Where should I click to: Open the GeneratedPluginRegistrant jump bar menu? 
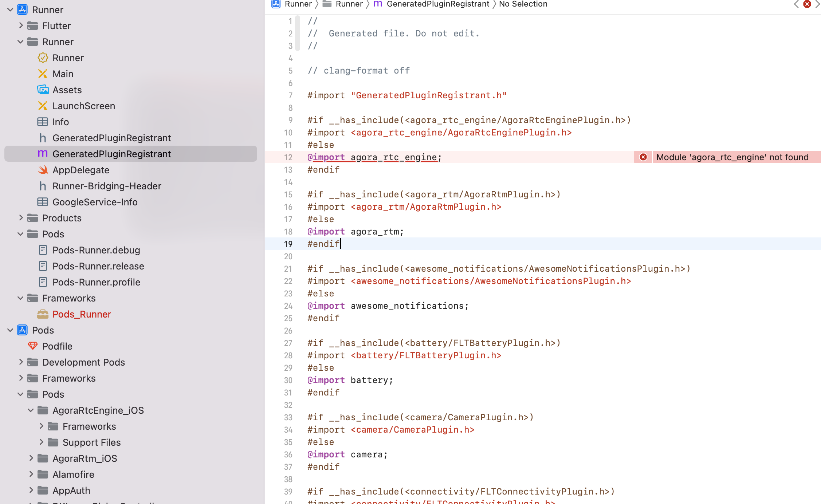point(437,4)
